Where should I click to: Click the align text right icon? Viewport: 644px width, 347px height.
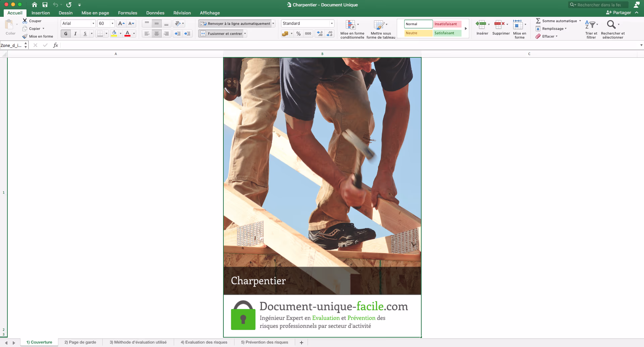pos(166,34)
